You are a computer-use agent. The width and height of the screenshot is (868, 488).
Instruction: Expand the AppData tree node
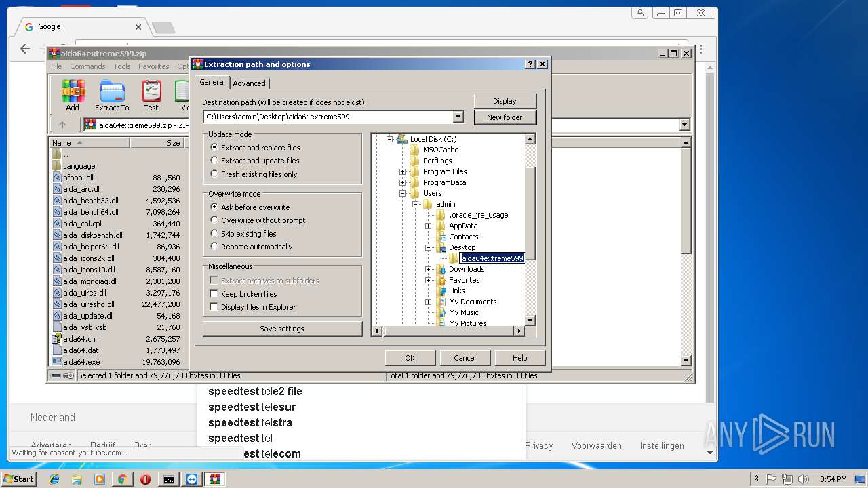click(x=429, y=226)
